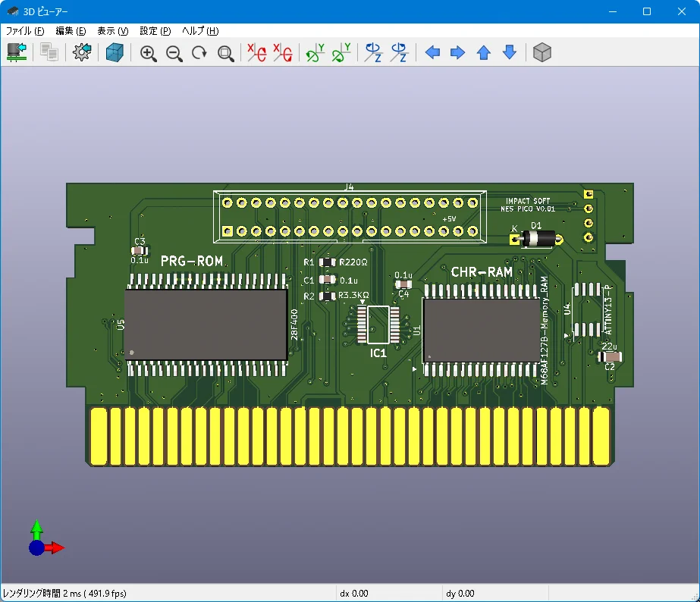Open the 設定 menu
This screenshot has width=700, height=602.
point(155,31)
